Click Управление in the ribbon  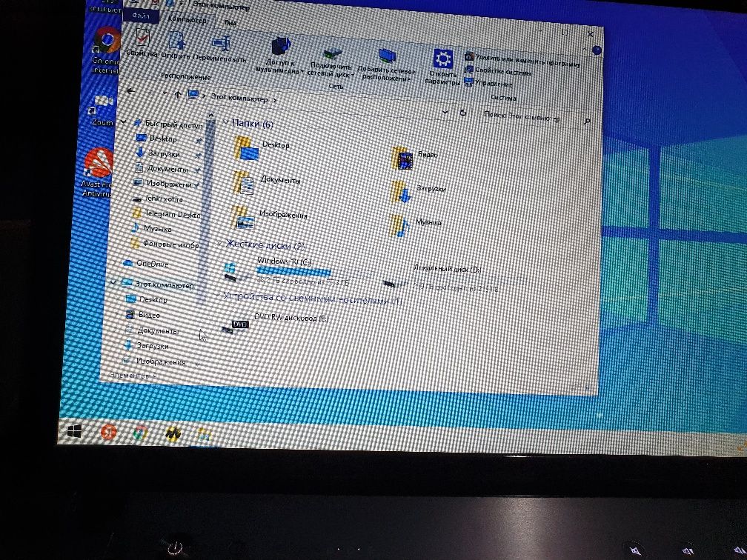coord(489,83)
